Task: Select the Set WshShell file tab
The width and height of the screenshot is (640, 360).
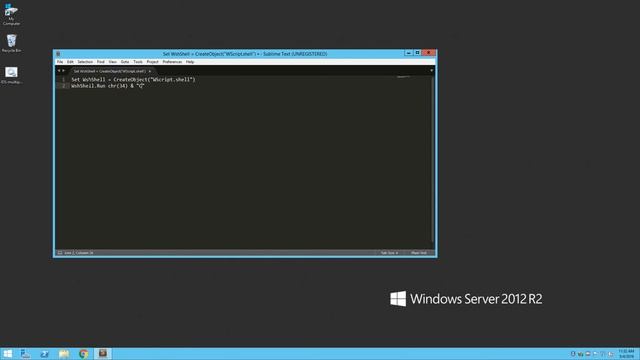Action: 109,71
